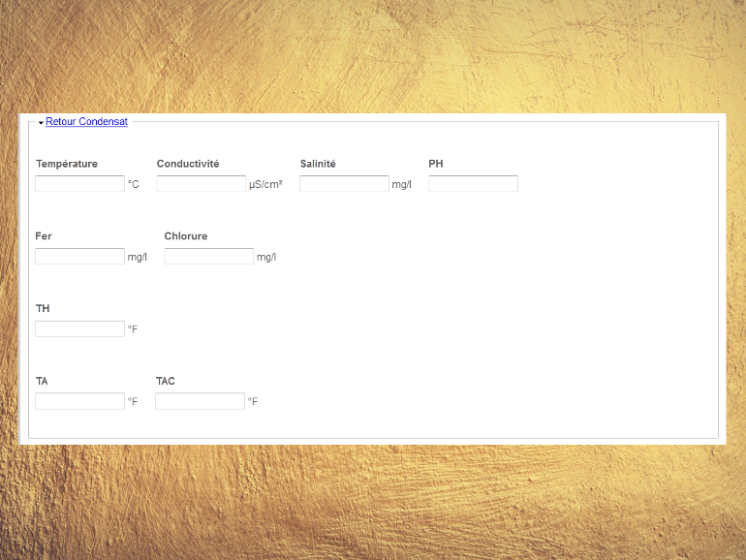The width and height of the screenshot is (746, 560).
Task: Select the °F unit beside TAC field
Action: 253,401
